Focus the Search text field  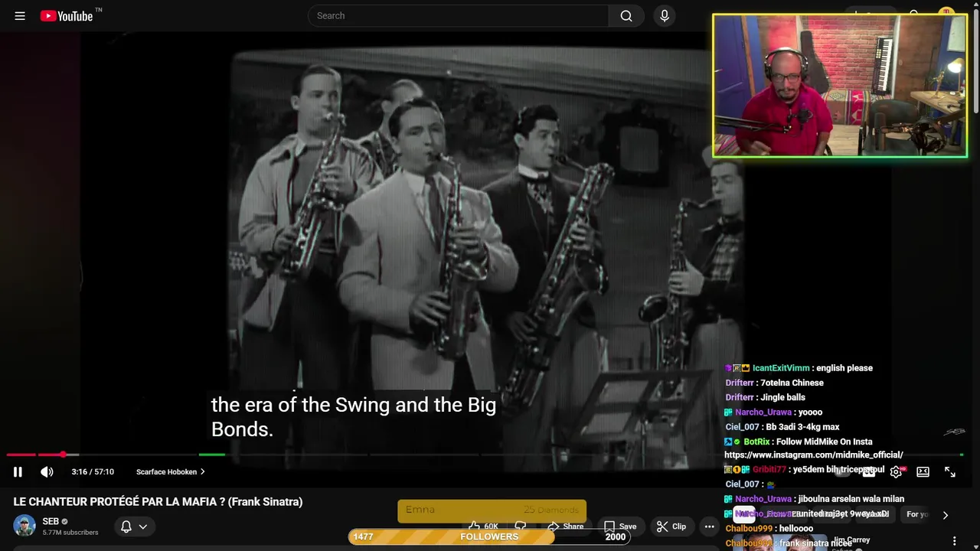click(x=458, y=16)
